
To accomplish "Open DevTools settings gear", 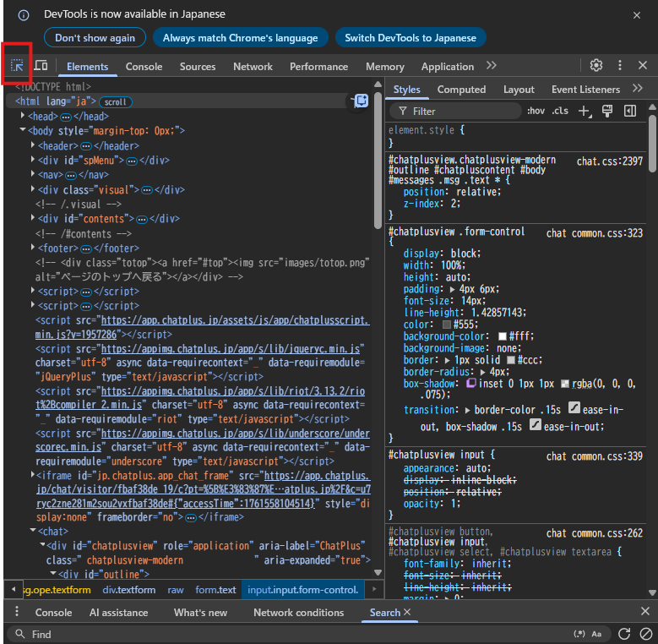I will [596, 66].
